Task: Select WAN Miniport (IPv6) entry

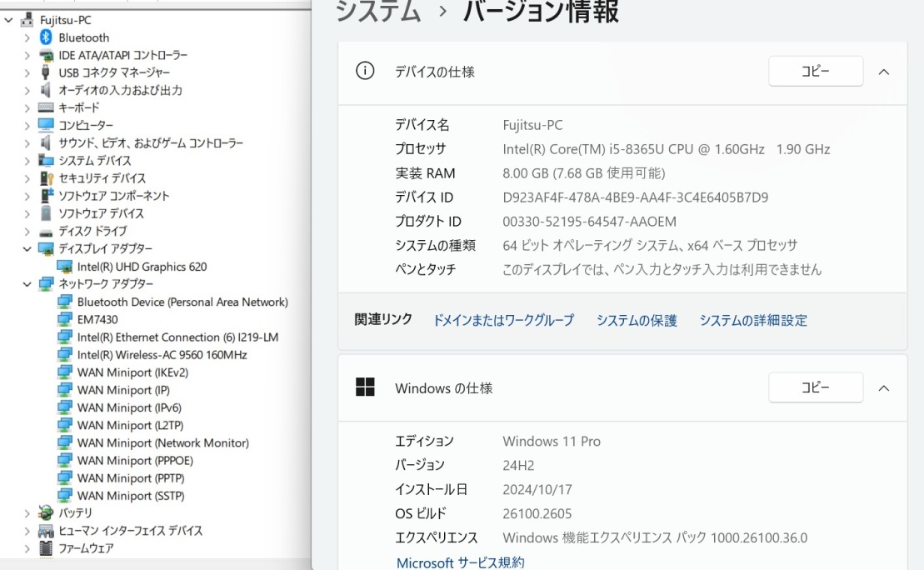Action: pyautogui.click(x=129, y=407)
